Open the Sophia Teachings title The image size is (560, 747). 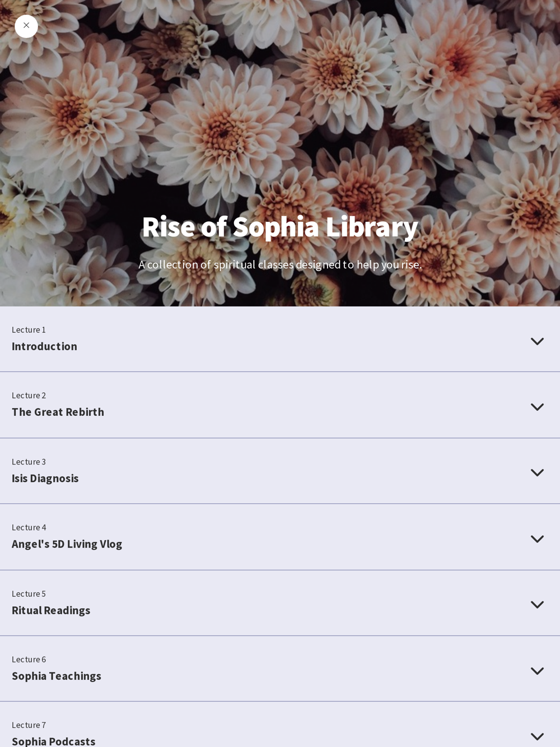pos(57,676)
